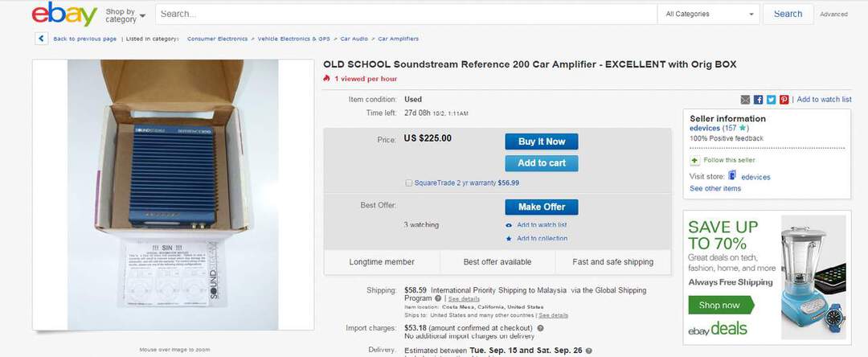The width and height of the screenshot is (868, 357).
Task: Share listing on Twitter
Action: [771, 100]
